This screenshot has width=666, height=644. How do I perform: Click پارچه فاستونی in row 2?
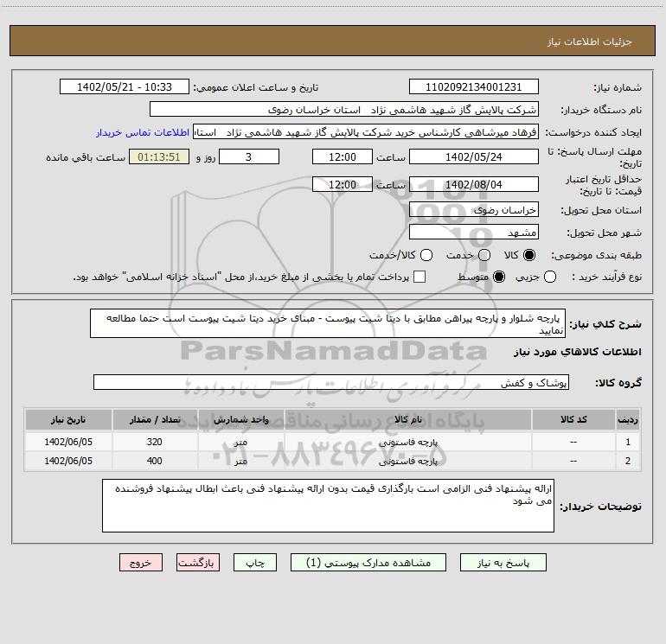[x=407, y=461]
